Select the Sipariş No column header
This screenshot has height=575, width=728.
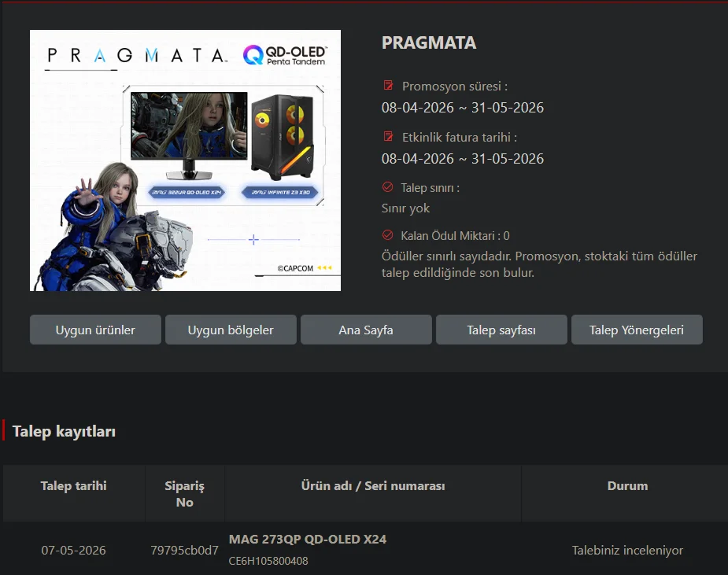(x=185, y=494)
